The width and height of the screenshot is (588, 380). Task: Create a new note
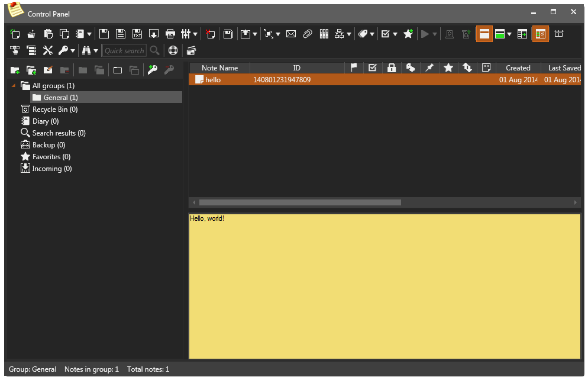pos(15,34)
